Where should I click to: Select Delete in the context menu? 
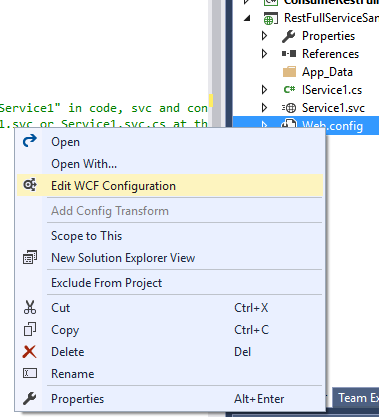coord(170,352)
